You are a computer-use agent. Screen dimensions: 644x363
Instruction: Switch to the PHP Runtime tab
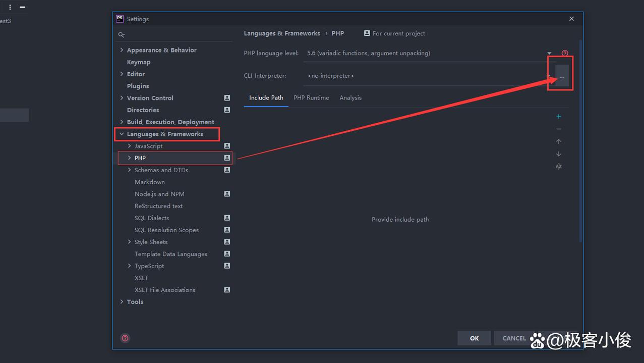pyautogui.click(x=311, y=97)
